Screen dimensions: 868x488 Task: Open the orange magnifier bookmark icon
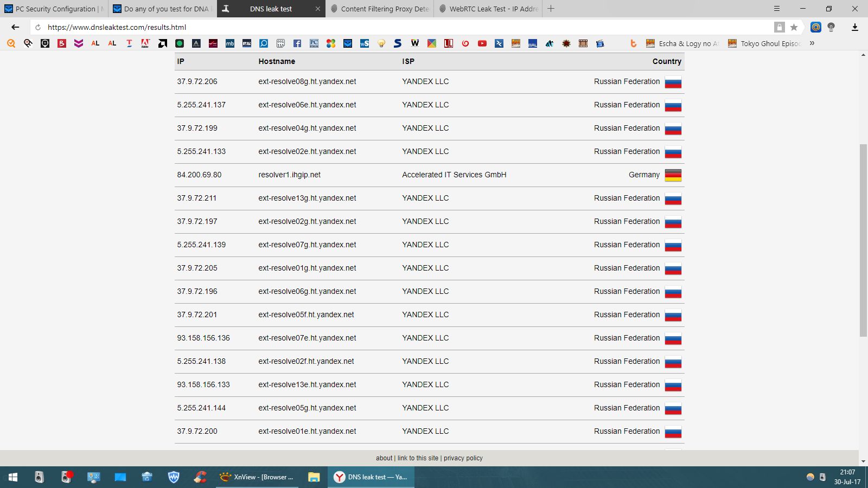pos(11,43)
